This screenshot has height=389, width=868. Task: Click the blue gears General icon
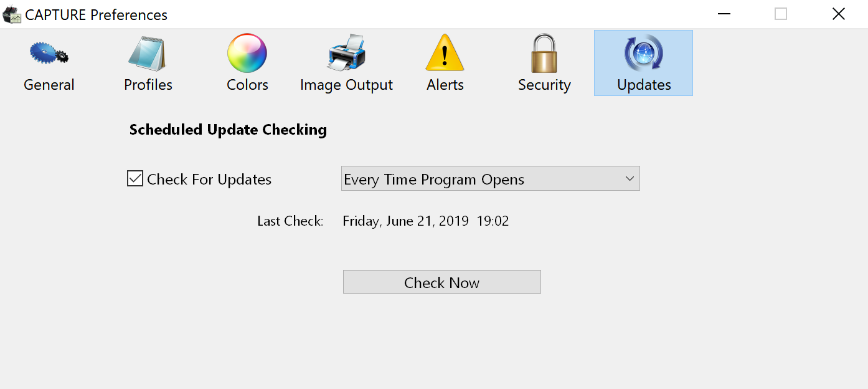pos(49,54)
